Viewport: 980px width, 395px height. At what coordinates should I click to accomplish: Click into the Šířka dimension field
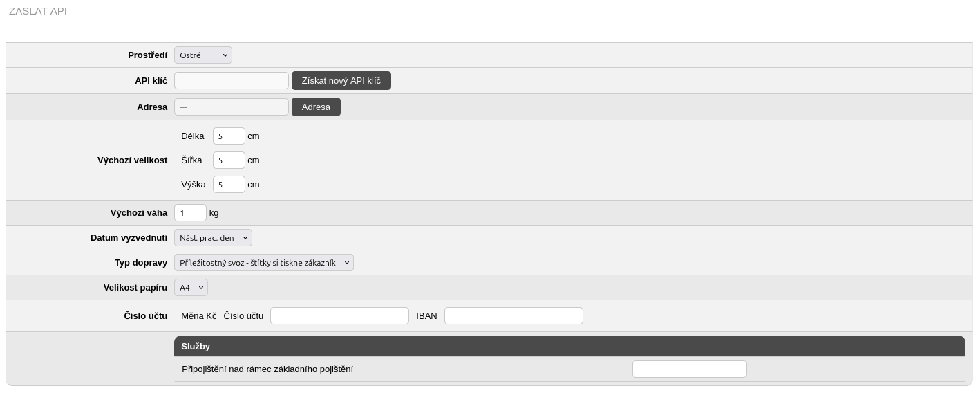click(x=229, y=160)
